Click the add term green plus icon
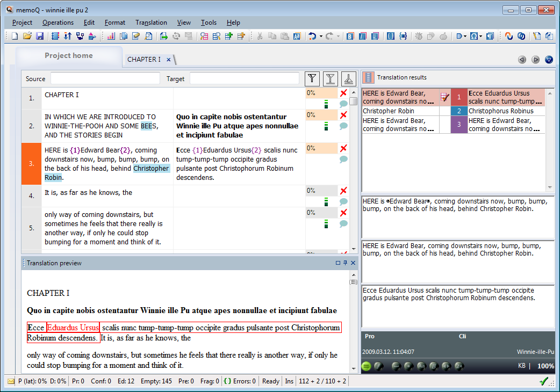The height and width of the screenshot is (392, 560). [x=228, y=36]
